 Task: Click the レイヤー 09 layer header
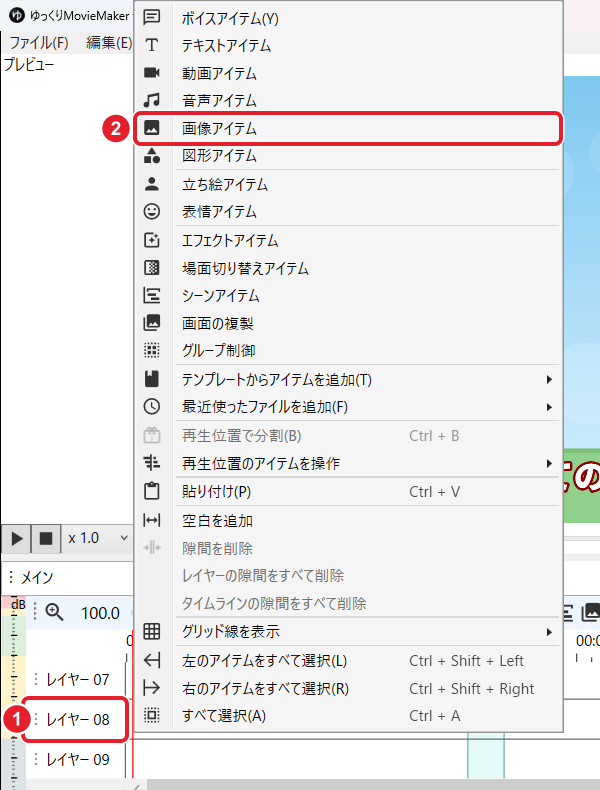[x=76, y=759]
